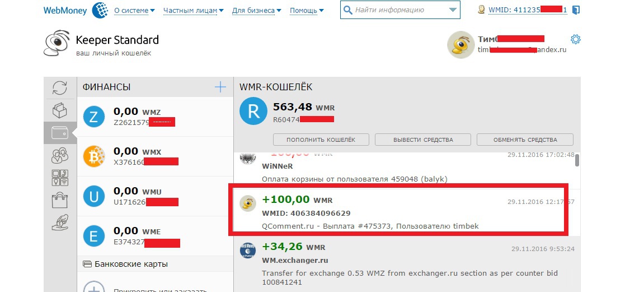Select the WMX bitcoin wallet icon

click(x=94, y=157)
